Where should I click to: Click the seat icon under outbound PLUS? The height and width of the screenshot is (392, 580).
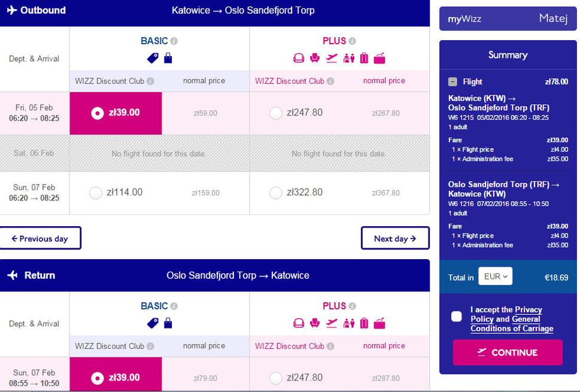(x=315, y=58)
